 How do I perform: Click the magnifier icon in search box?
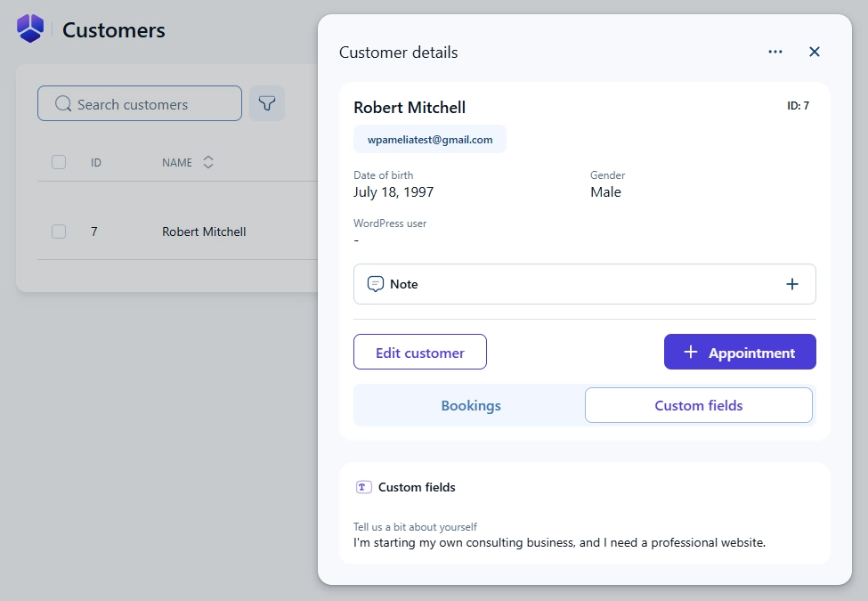pyautogui.click(x=62, y=104)
